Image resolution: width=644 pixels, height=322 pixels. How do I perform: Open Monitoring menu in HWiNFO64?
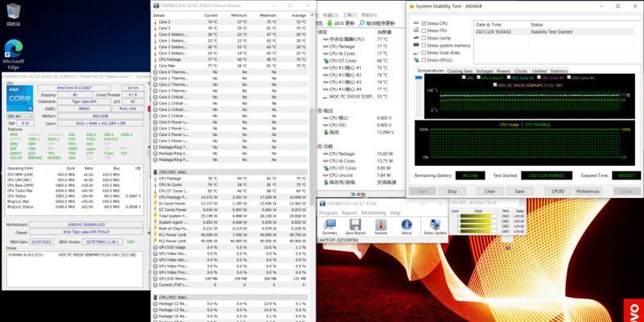click(374, 213)
